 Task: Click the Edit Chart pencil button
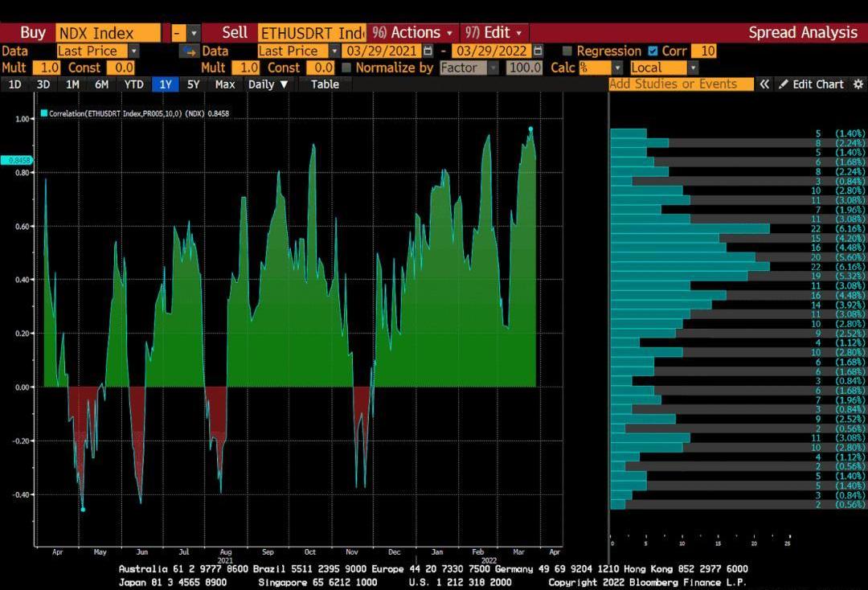(x=810, y=84)
